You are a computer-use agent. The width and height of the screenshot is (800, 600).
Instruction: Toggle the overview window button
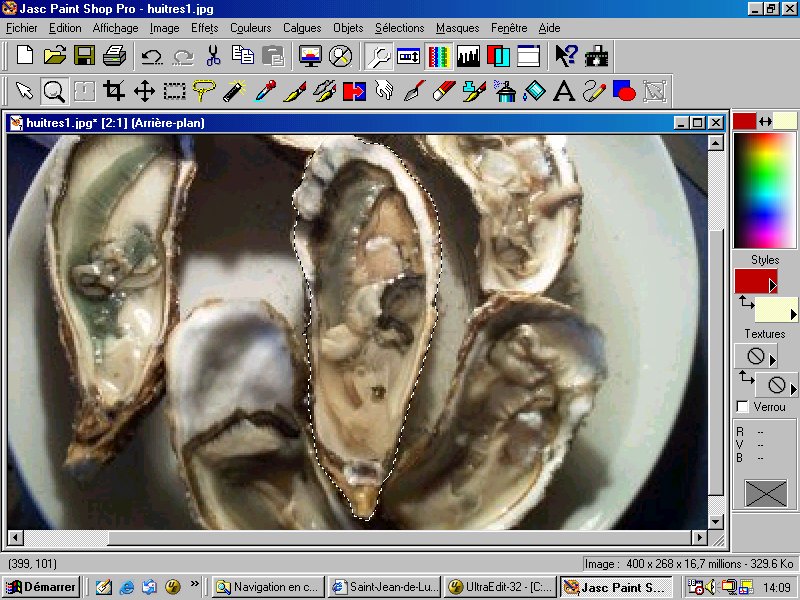pos(528,55)
